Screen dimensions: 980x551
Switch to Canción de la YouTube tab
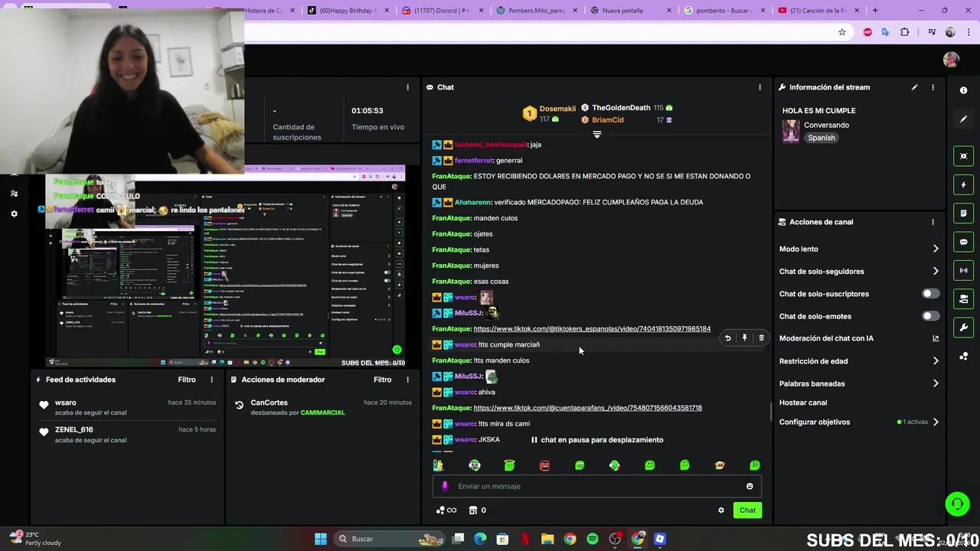click(x=819, y=11)
